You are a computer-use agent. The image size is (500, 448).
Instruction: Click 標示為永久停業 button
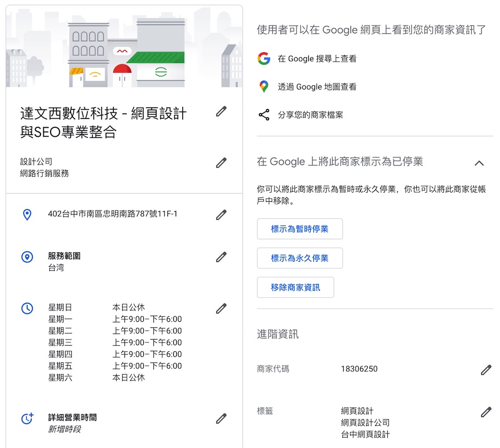point(300,258)
